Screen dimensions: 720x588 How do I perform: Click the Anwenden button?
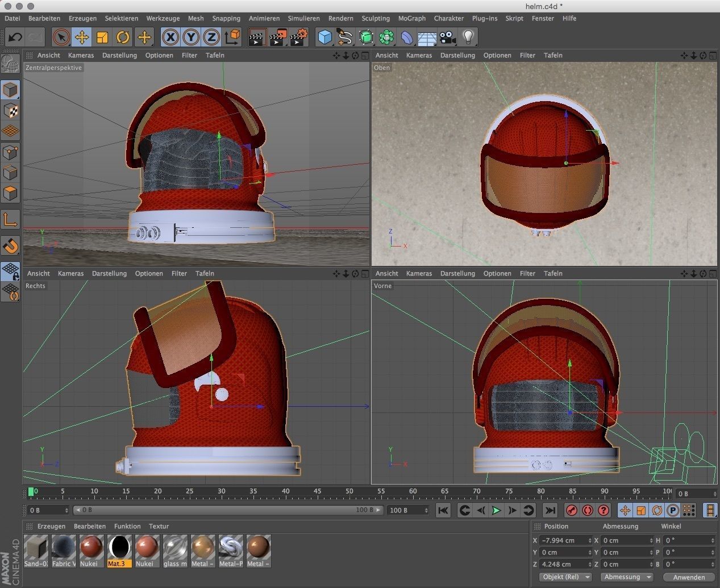click(689, 577)
